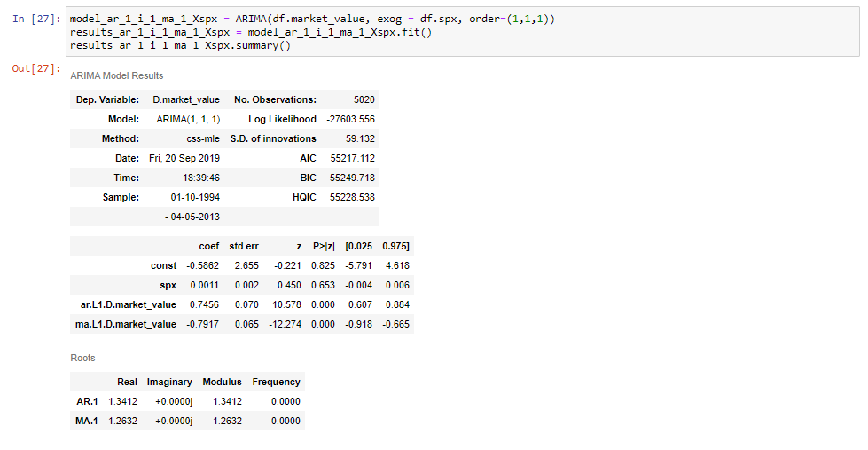Click the 'AR.1' root row label

[87, 401]
